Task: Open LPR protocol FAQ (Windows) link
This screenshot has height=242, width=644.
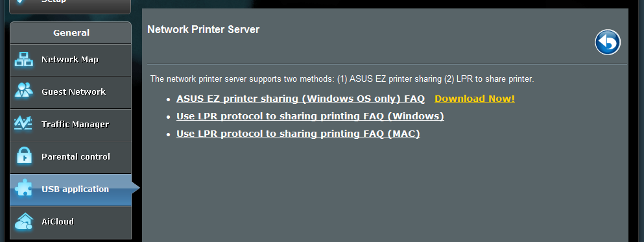Action: pyautogui.click(x=310, y=116)
